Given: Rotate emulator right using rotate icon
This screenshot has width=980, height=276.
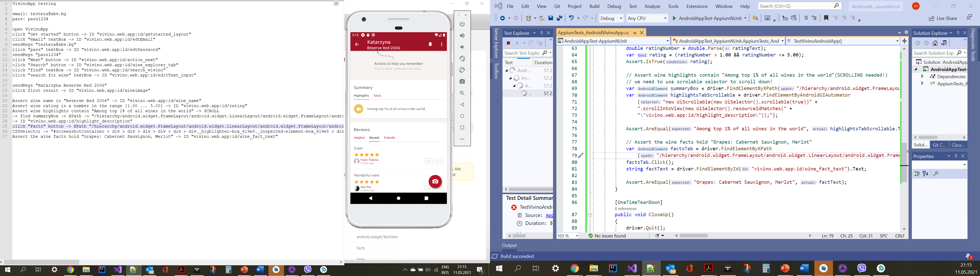Looking at the screenshot, I should pyautogui.click(x=462, y=70).
